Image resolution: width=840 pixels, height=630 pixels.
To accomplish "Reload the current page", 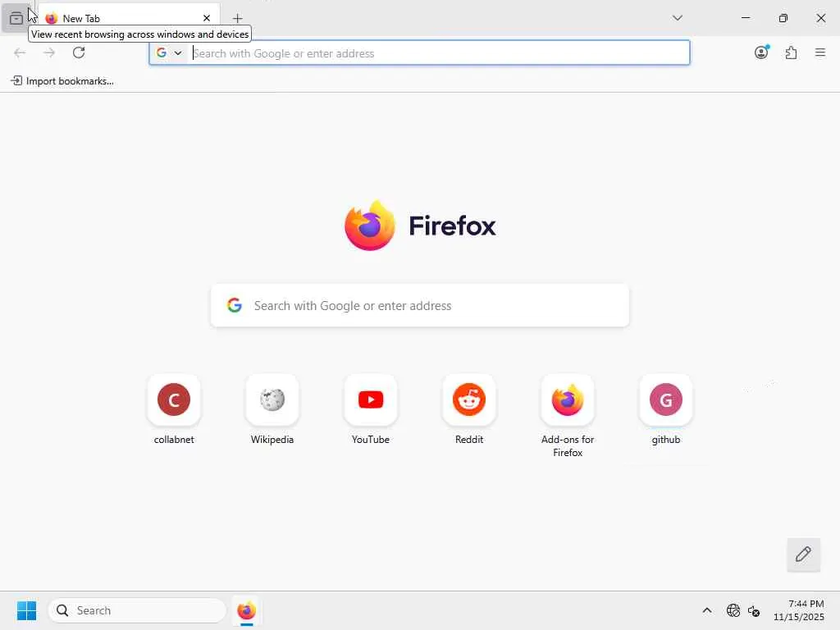I will click(79, 52).
